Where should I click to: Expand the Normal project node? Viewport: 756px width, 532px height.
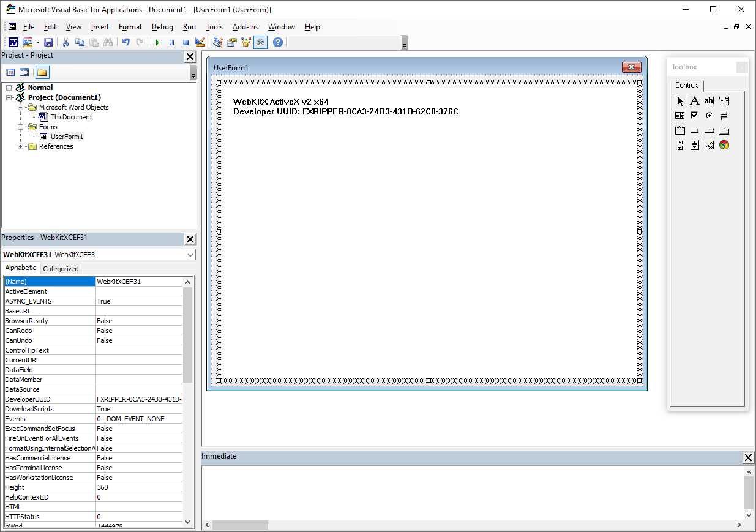(x=9, y=88)
